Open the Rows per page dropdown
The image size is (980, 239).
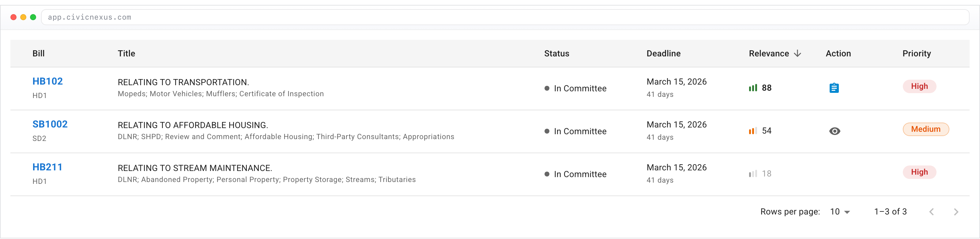point(839,212)
